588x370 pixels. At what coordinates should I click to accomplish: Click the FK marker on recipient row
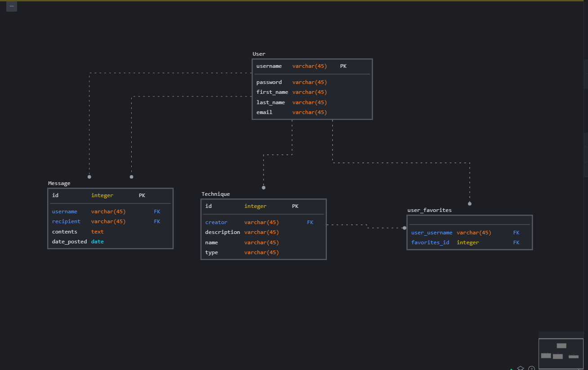[157, 221]
